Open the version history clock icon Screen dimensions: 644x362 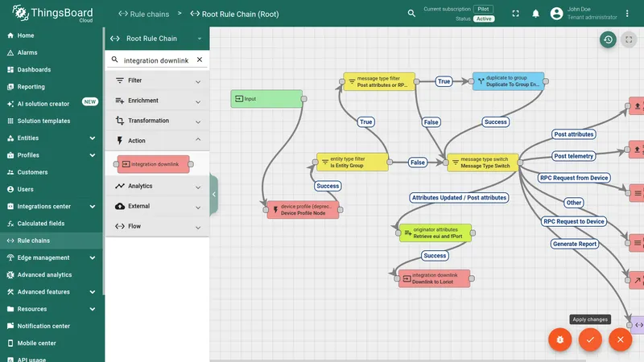click(x=608, y=39)
